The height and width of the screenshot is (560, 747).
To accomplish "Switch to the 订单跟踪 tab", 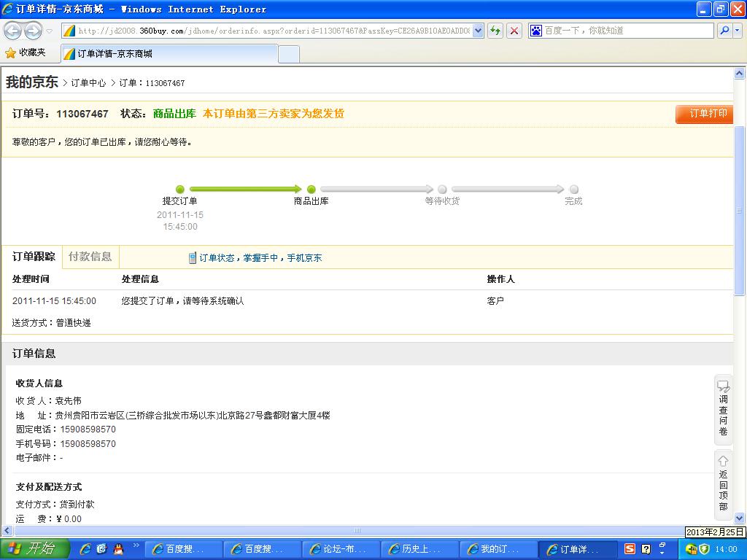I will tap(34, 257).
